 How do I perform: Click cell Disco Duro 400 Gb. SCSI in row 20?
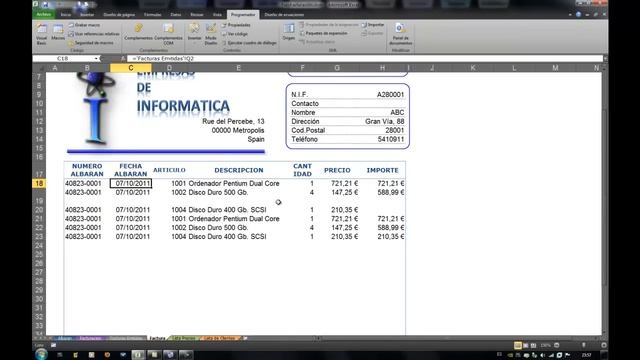click(227, 210)
